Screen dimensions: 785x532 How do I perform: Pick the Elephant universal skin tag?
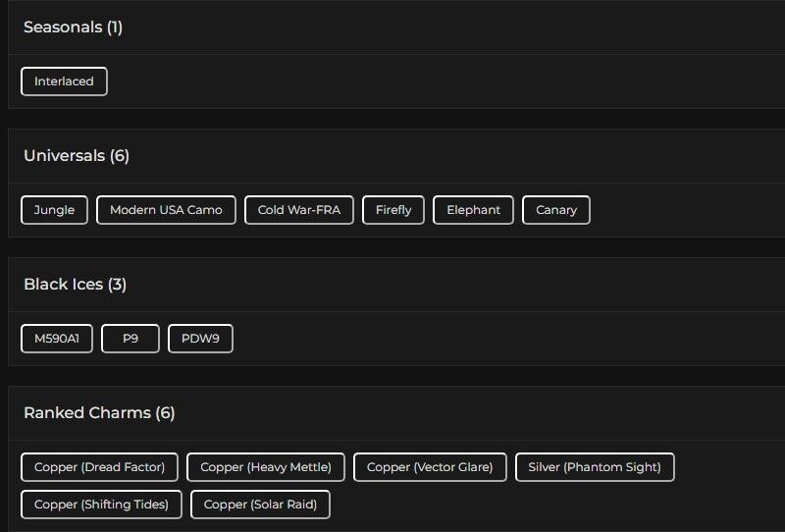(x=473, y=210)
